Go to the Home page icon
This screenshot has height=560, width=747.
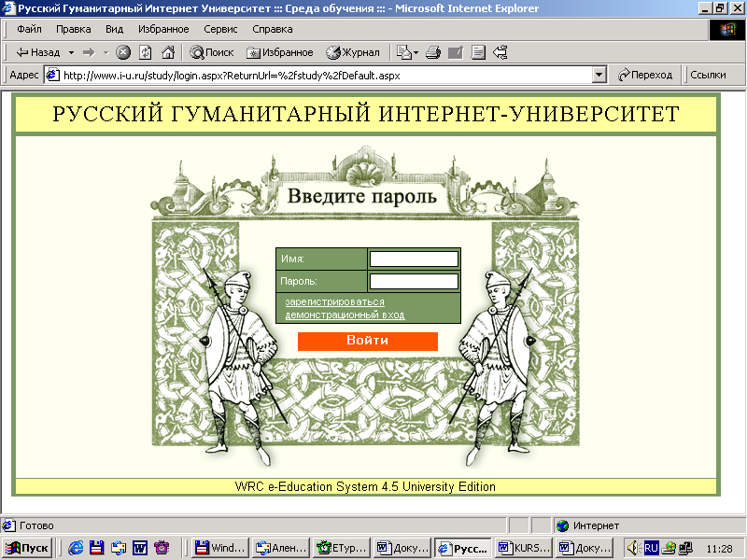click(x=168, y=52)
